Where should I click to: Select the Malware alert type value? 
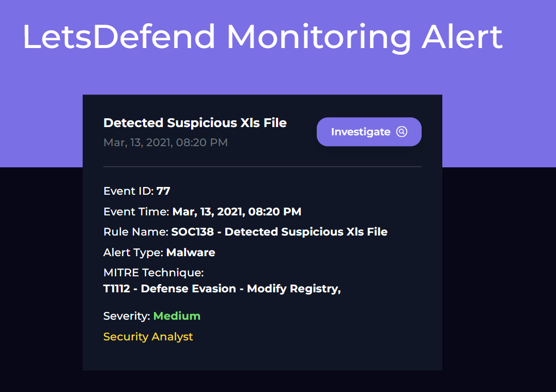tap(191, 253)
